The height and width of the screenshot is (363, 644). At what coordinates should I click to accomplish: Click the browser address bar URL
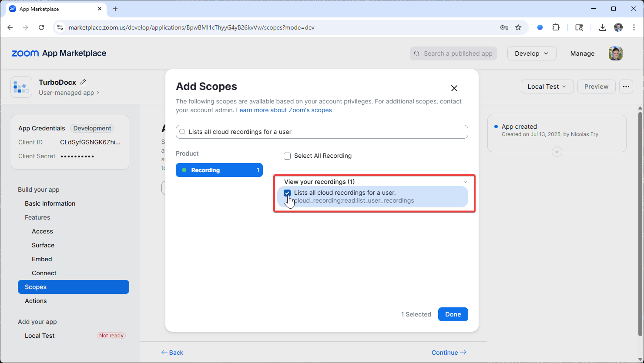coord(191,27)
